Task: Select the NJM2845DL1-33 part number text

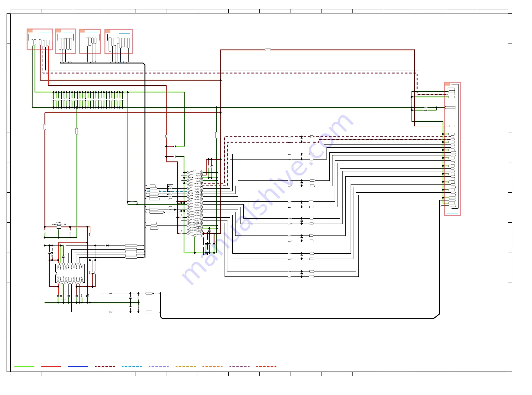Action: coord(59,225)
